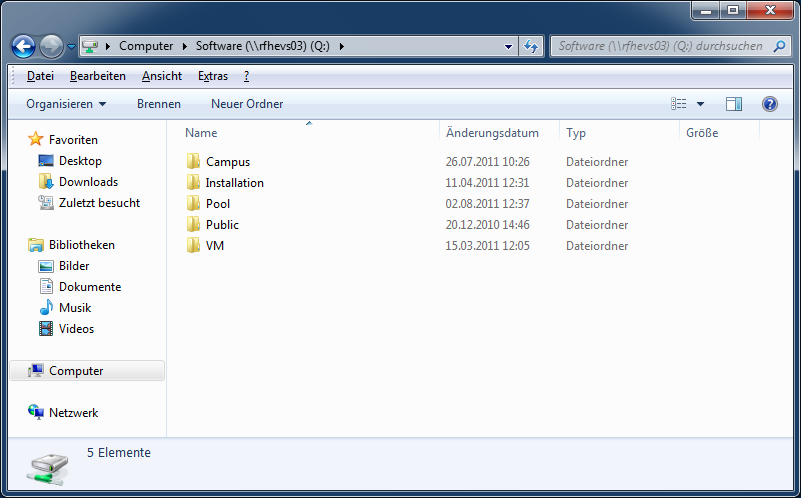
Task: Click the Bibliotheken icon
Action: (35, 245)
